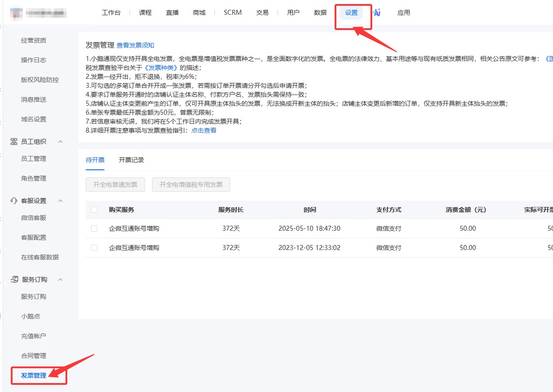
Task: Go to 微信客服 in sidebar
Action: [34, 218]
